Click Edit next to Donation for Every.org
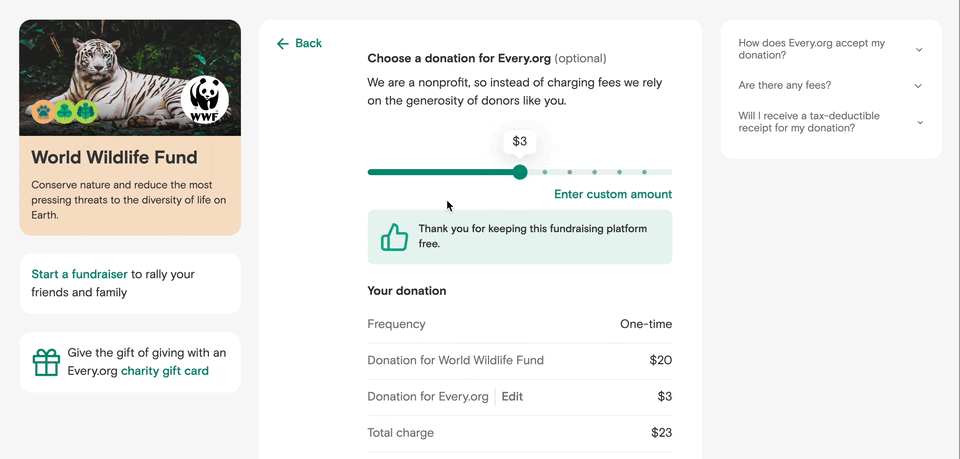Image resolution: width=960 pixels, height=459 pixels. [x=512, y=397]
